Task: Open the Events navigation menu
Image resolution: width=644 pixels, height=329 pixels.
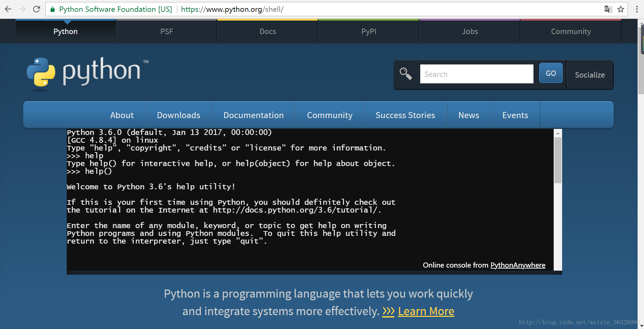Action: pyautogui.click(x=515, y=115)
